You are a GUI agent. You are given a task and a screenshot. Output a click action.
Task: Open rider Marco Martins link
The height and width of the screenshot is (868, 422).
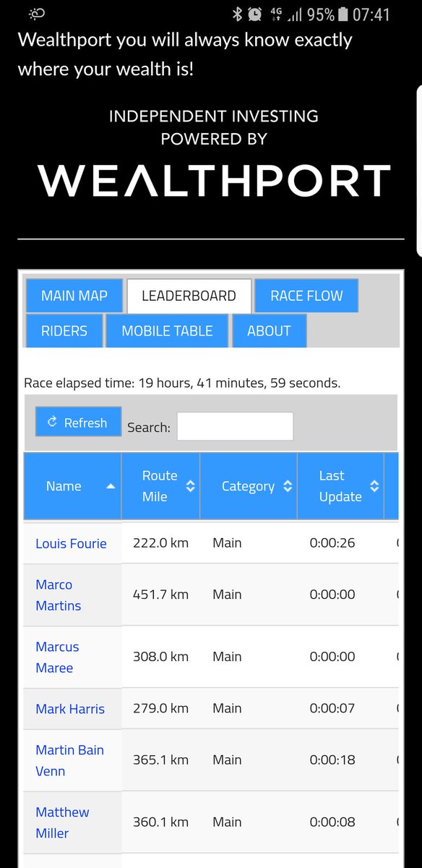(x=58, y=595)
